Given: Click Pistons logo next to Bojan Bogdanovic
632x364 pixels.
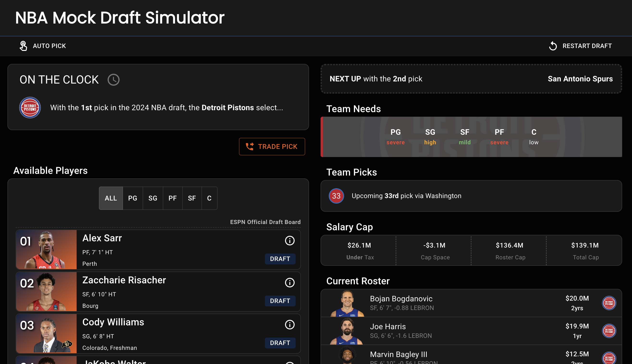Looking at the screenshot, I should point(609,303).
